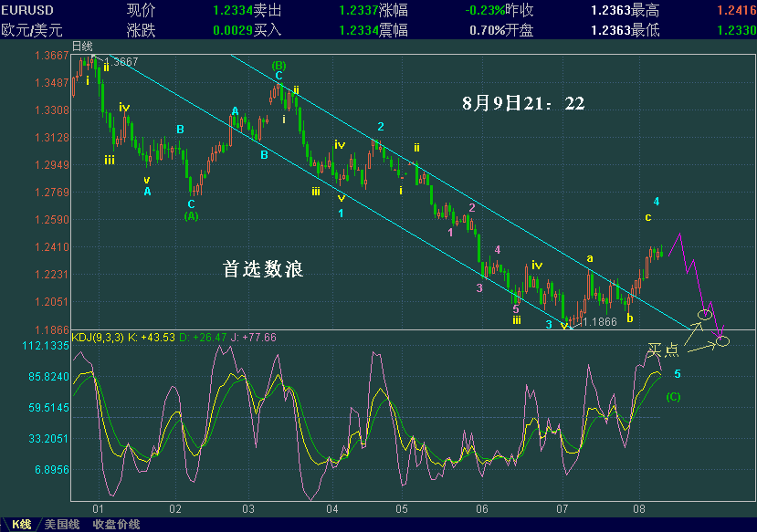757x532 pixels.
Task: Click the K: +43.53 indicator value
Action: (151, 338)
